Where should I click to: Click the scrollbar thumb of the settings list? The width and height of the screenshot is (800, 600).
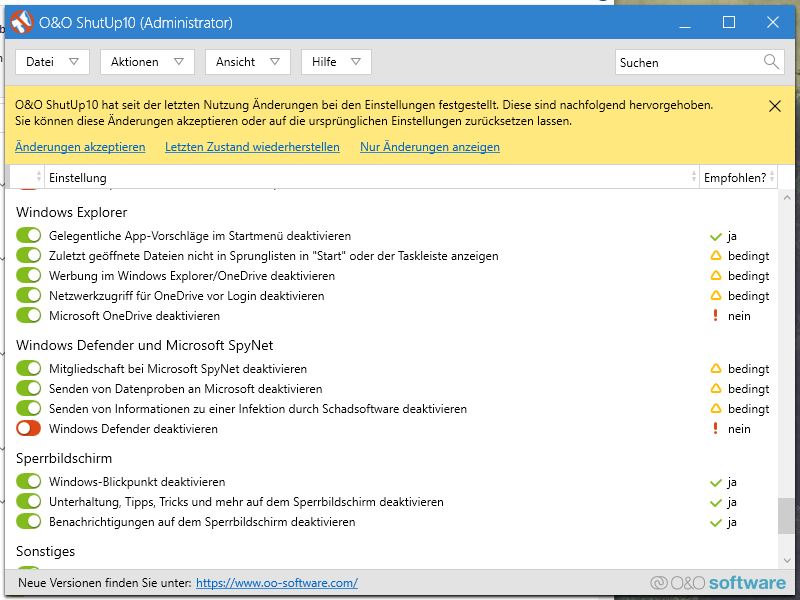pyautogui.click(x=786, y=516)
